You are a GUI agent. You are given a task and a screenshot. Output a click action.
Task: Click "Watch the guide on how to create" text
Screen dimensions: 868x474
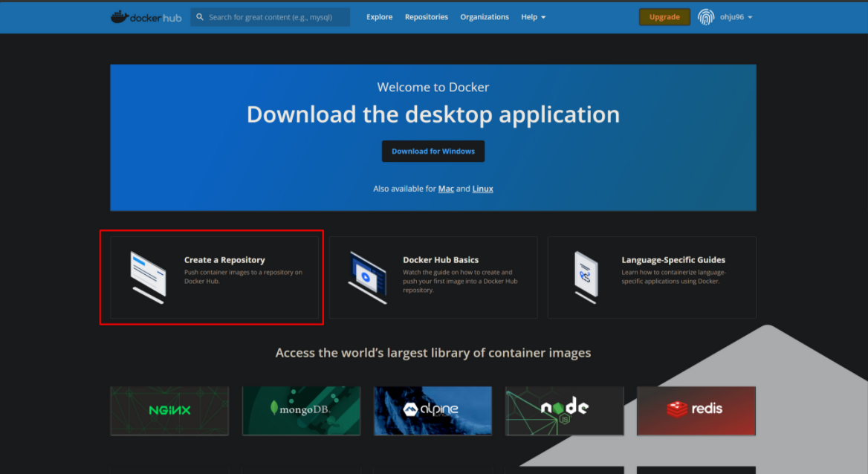coord(460,281)
